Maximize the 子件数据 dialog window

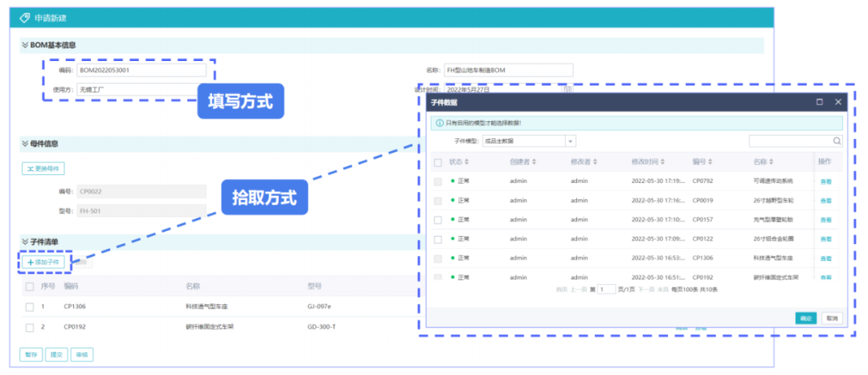pyautogui.click(x=819, y=103)
